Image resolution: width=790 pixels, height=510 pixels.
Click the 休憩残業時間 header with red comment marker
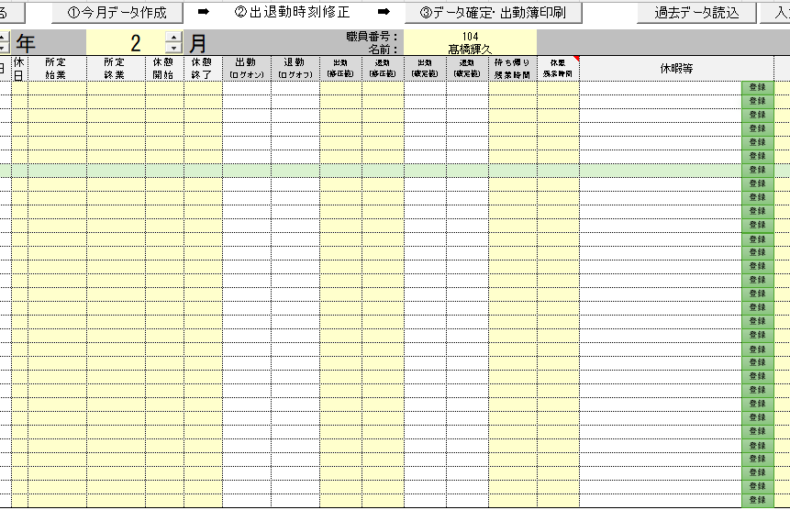[558, 68]
